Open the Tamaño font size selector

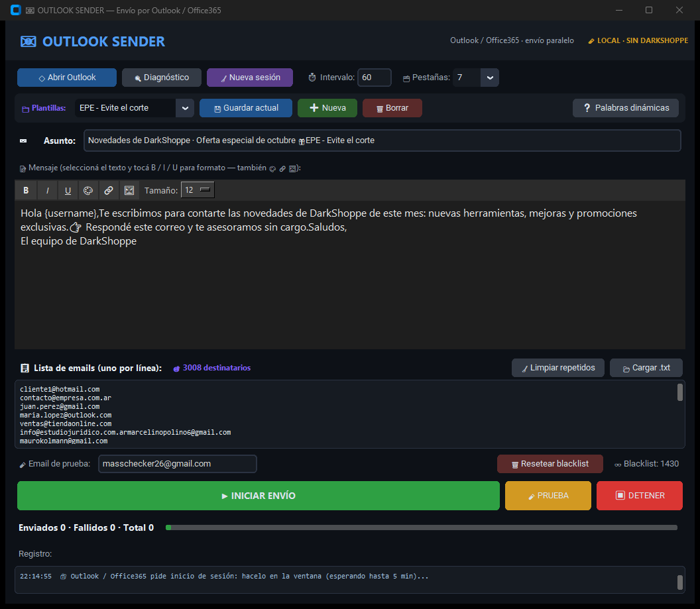(x=198, y=190)
